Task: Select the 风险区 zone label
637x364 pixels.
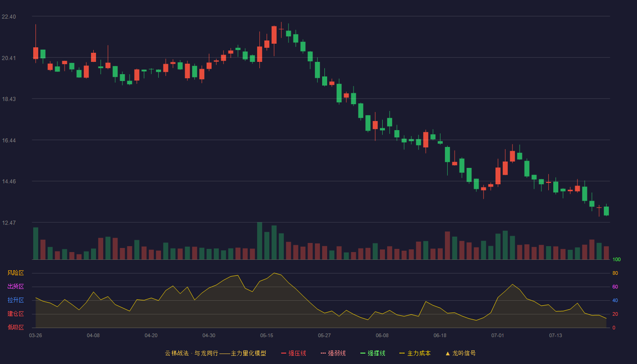Action: [x=15, y=273]
